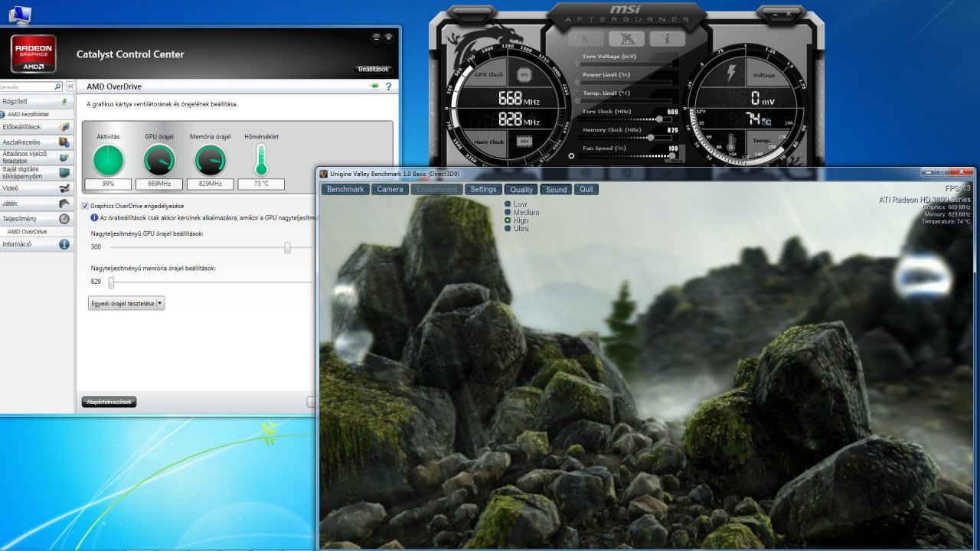Click the 99% activity value box

[108, 184]
